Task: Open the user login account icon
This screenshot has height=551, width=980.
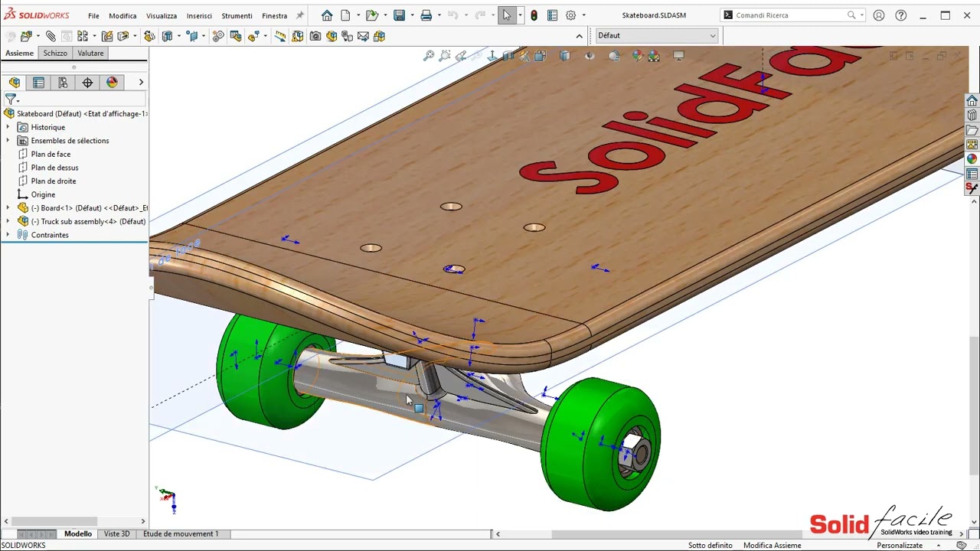Action: point(879,15)
